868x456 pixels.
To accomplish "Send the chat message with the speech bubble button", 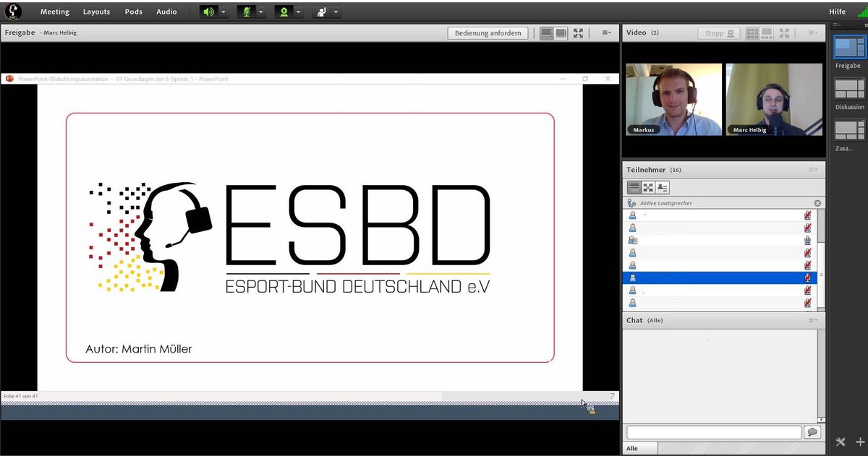I will tap(812, 432).
